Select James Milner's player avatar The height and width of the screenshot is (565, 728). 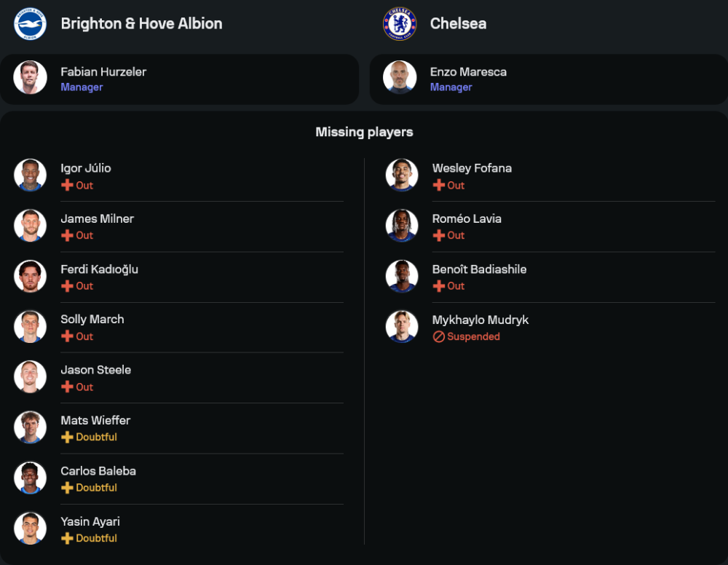pos(30,226)
